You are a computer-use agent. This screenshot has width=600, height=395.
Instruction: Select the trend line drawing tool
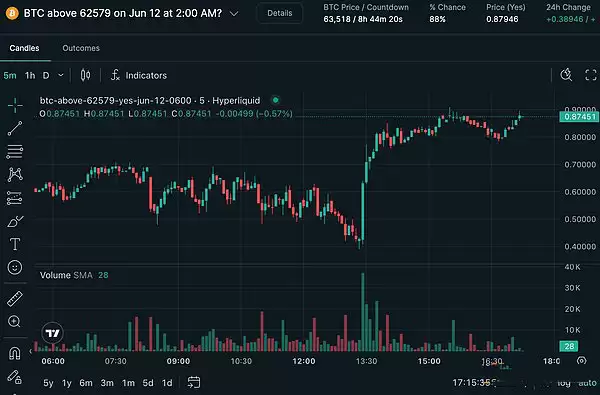click(15, 129)
